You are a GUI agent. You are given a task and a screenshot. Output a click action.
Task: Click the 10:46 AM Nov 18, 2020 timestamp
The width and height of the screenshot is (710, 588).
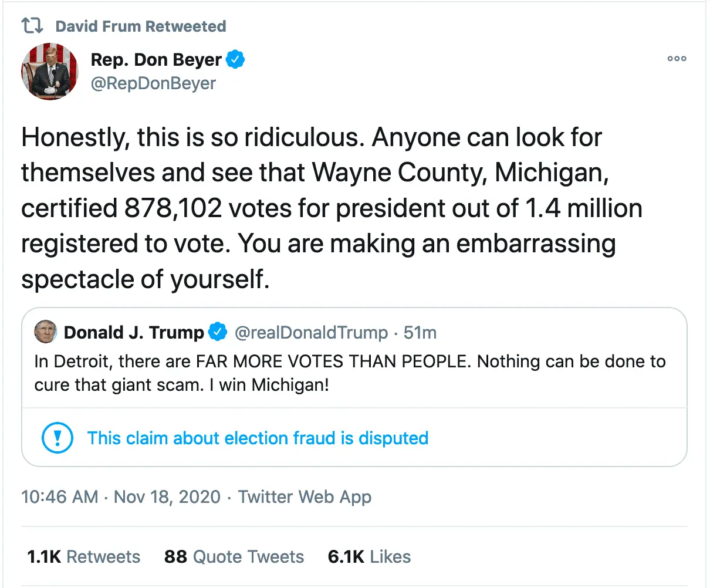[x=121, y=497]
